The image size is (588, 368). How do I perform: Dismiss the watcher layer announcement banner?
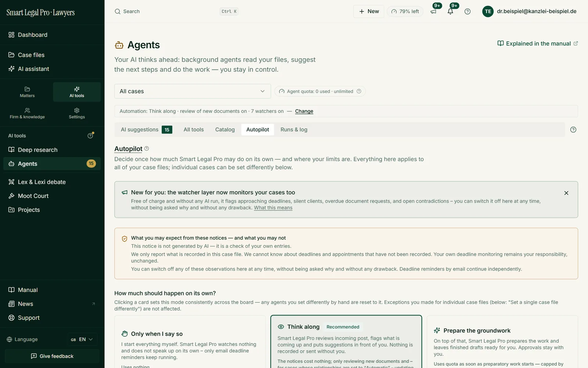coord(566,193)
